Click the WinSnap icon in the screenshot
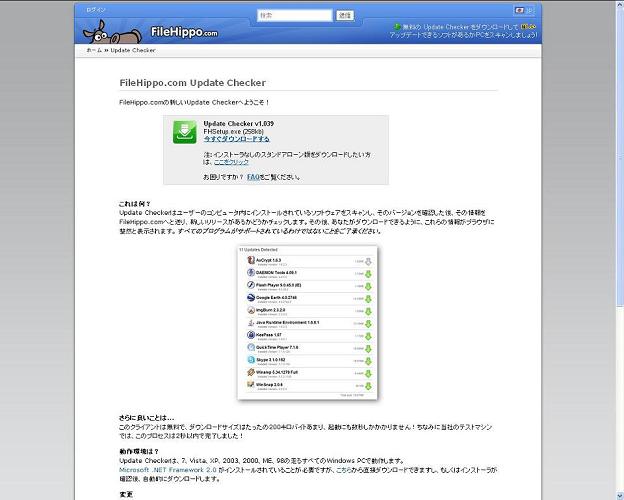The width and height of the screenshot is (624, 500). tap(251, 385)
